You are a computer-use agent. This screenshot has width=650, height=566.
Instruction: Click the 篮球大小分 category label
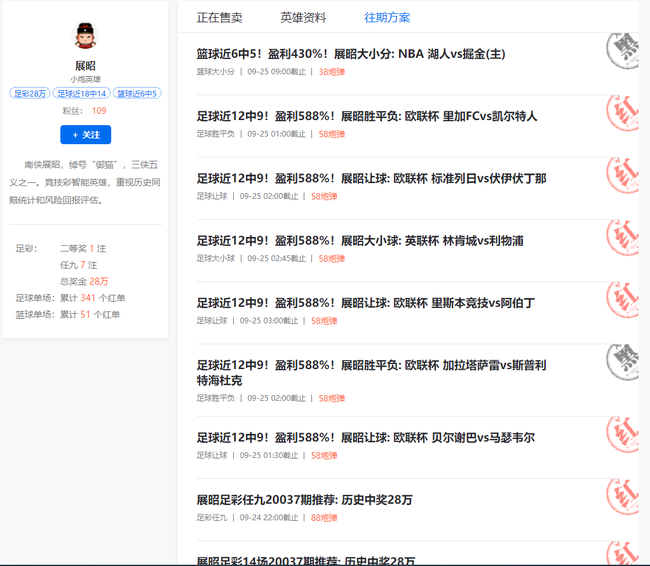216,72
